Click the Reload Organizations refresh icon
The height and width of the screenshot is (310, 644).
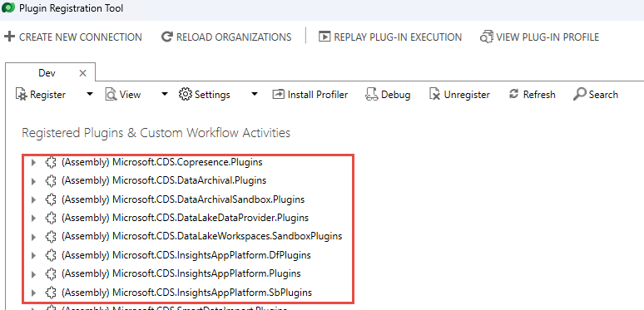tap(166, 37)
